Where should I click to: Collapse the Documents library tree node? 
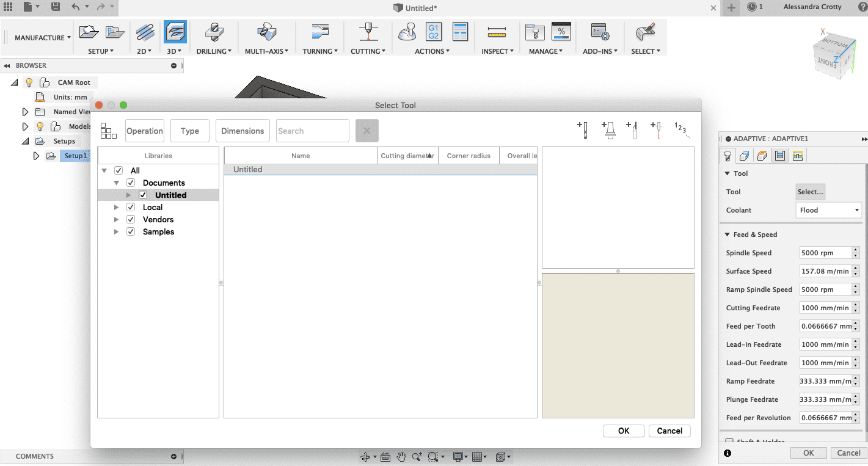pos(116,183)
